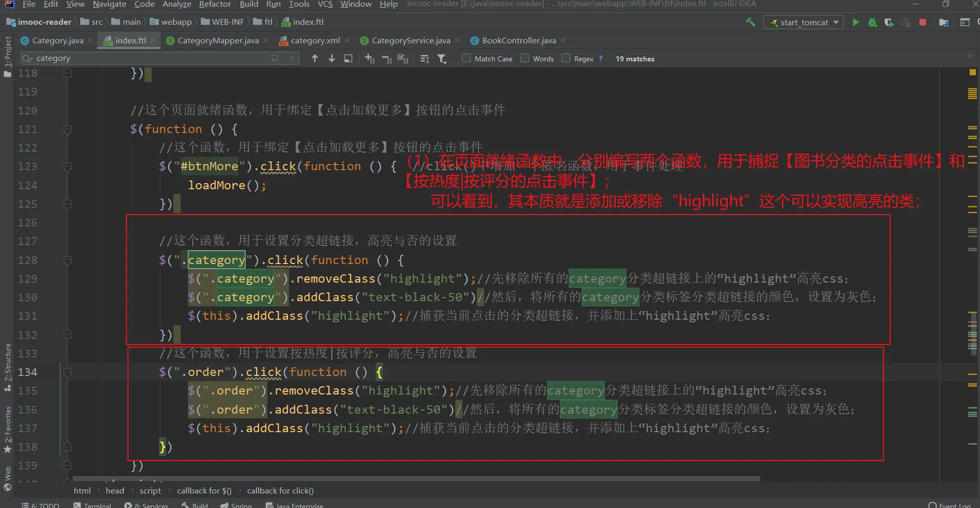
Task: Collapse the code fold at line 128
Action: tap(68, 260)
